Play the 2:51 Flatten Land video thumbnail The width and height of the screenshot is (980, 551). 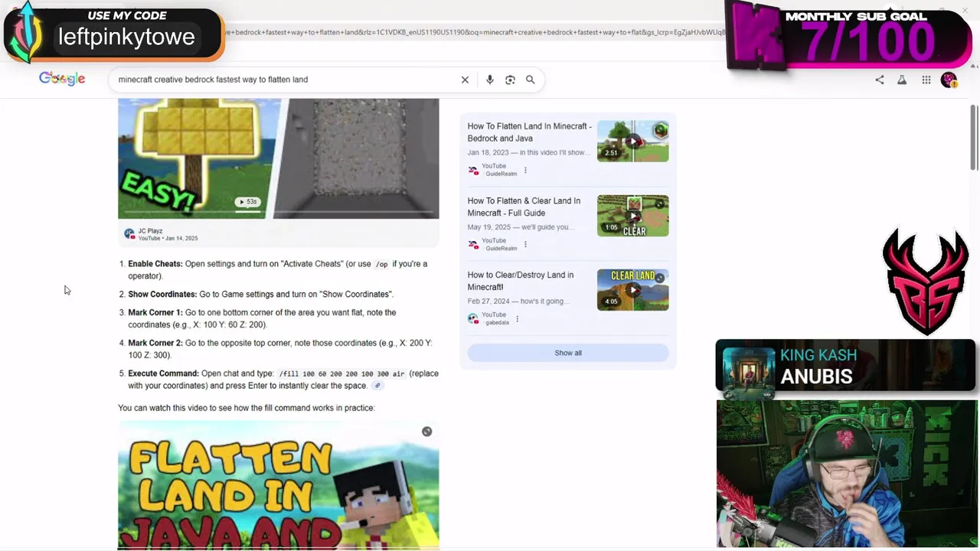pos(632,141)
